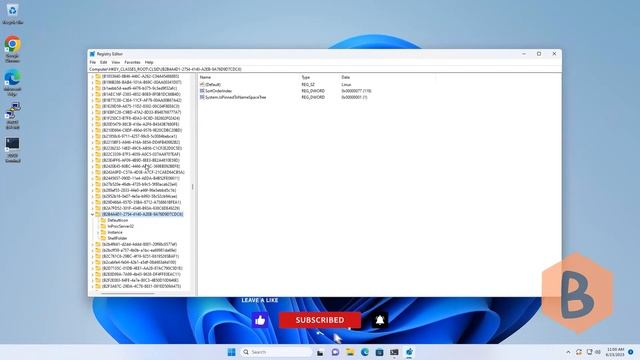Select the InProcServer32 subkey
The image size is (640, 360).
[120, 226]
